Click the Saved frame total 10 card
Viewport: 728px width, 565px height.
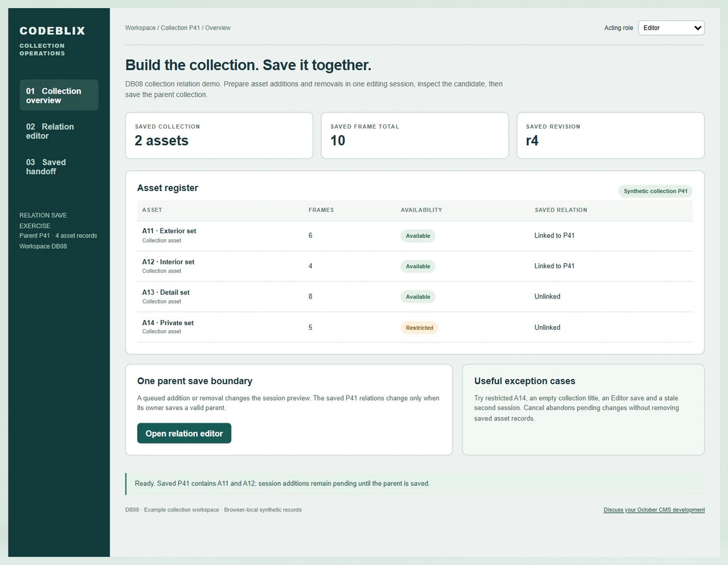pyautogui.click(x=415, y=135)
